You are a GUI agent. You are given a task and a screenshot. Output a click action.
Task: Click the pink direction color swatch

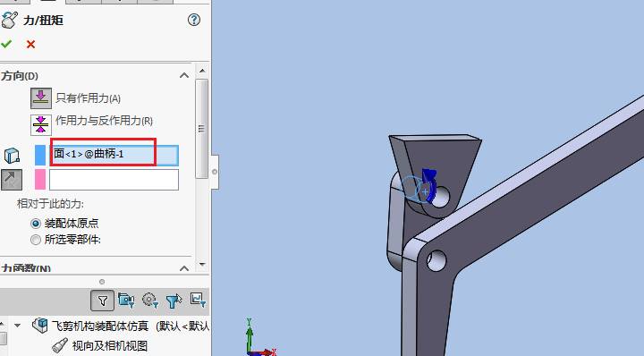pyautogui.click(x=40, y=180)
